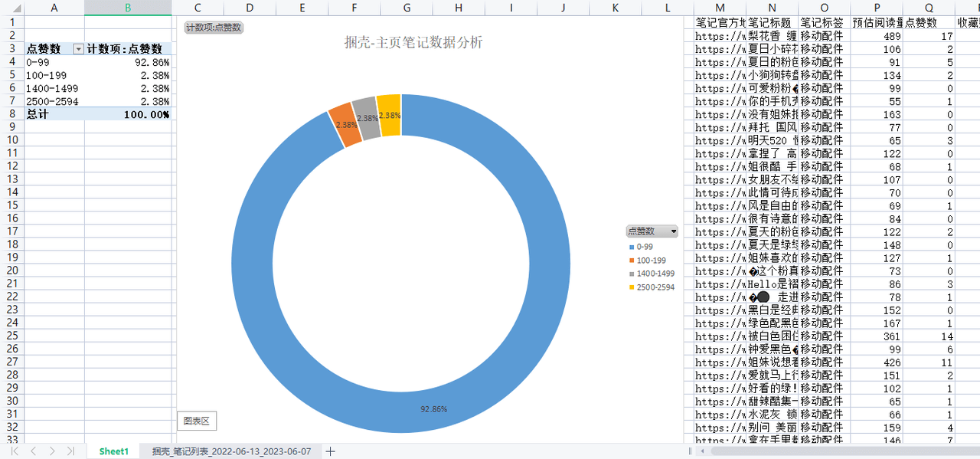Select the chart title 捆壳-主页笔记数据分析
980x459 pixels.
(413, 42)
